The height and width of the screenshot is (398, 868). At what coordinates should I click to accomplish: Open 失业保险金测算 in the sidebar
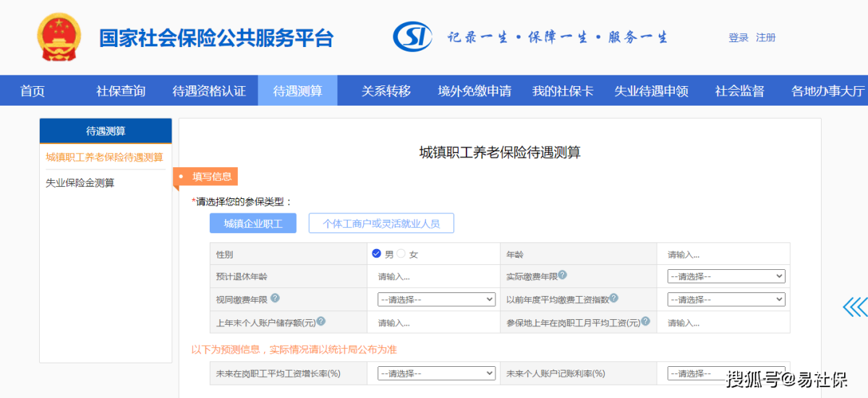point(80,183)
